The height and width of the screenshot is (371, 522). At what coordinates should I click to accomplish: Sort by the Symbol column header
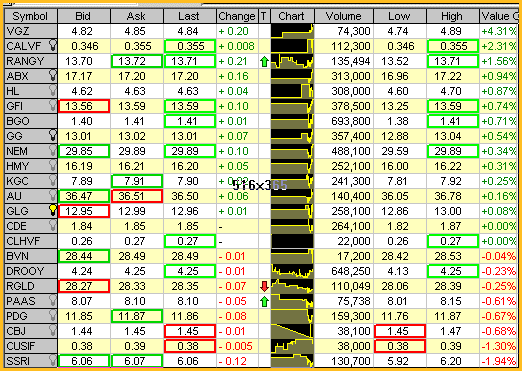point(31,16)
